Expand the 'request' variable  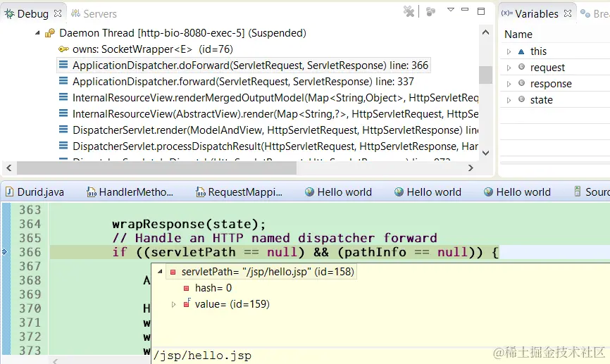[509, 68]
